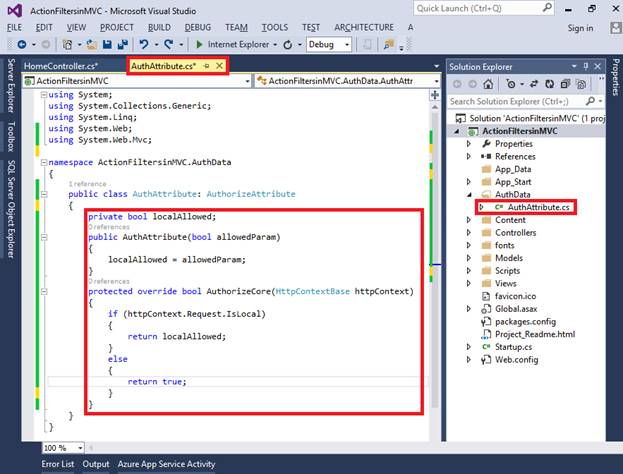
Task: Click the Sign in link
Action: 580,28
